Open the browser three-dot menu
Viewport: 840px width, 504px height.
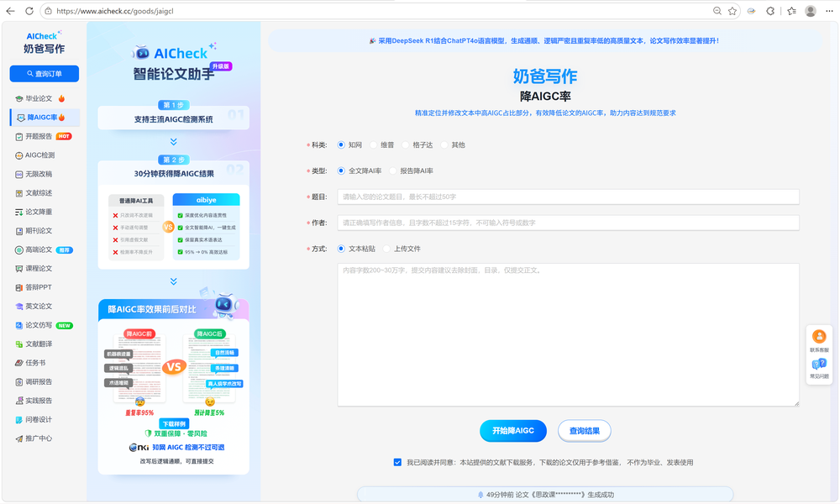[829, 11]
